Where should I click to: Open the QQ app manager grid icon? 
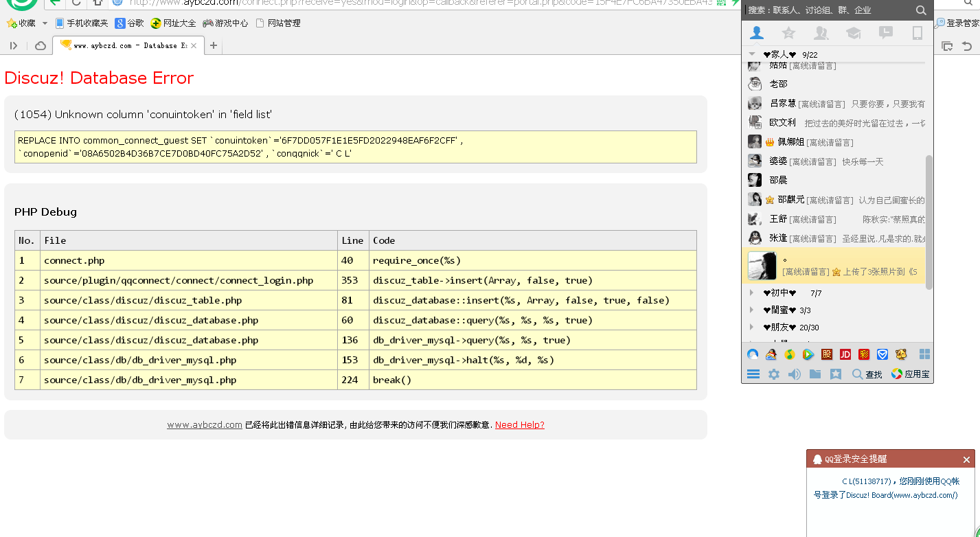pos(924,354)
